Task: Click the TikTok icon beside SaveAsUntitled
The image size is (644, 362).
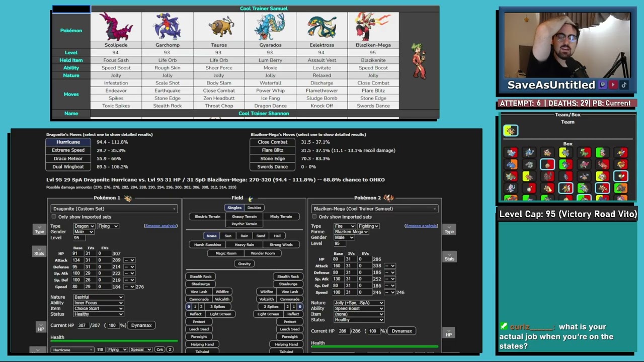Action: [623, 85]
